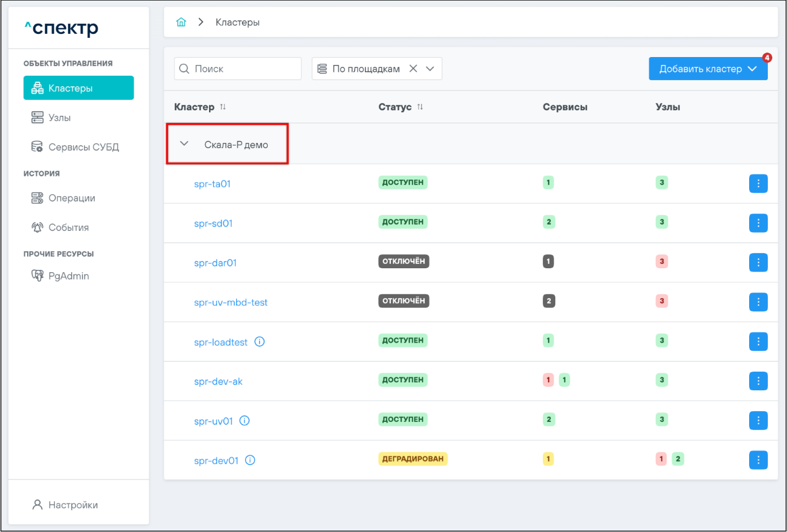Click info icon next to spr-loadtest
The width and height of the screenshot is (787, 532).
point(259,342)
